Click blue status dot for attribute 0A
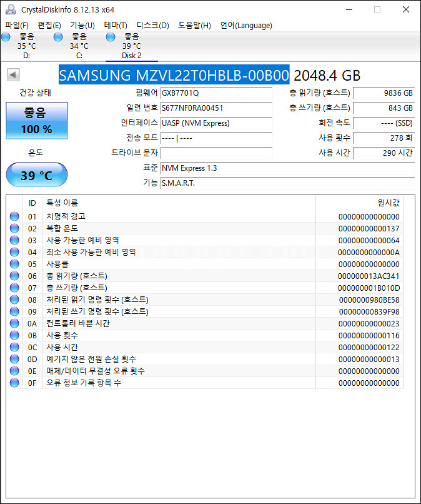 14,323
